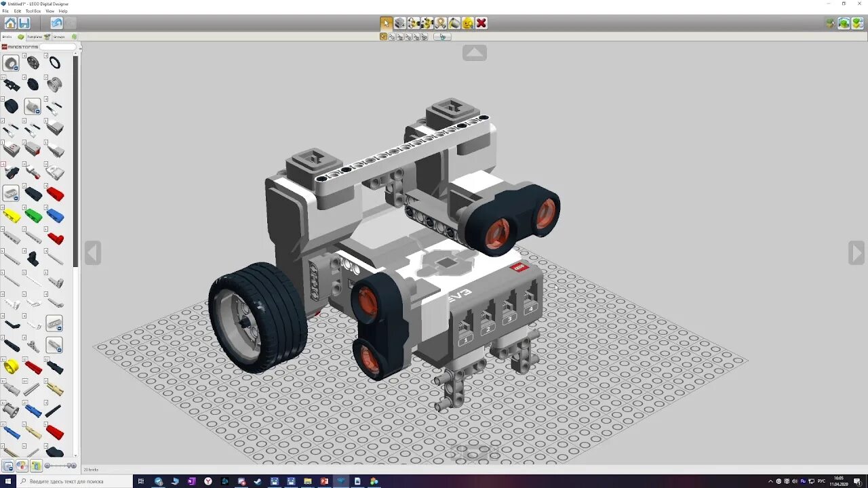This screenshot has width=868, height=488.
Task: Switch to View mode icon at top right
Action: point(844,23)
